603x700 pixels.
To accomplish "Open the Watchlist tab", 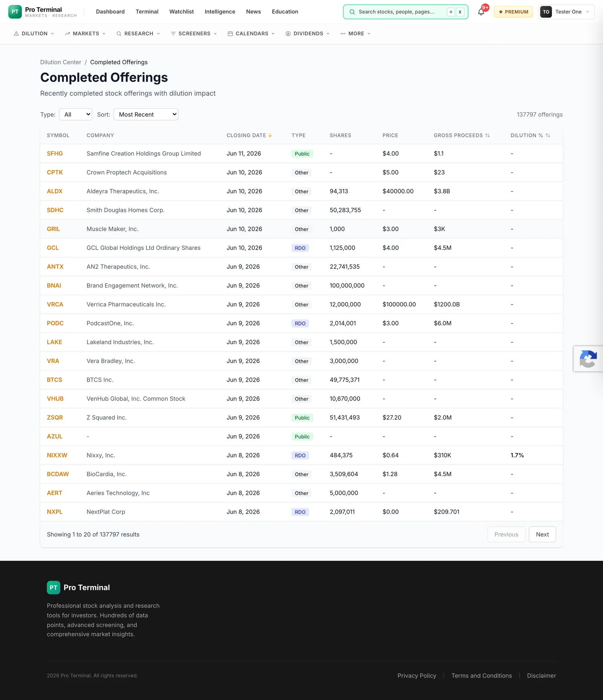I will pyautogui.click(x=182, y=12).
